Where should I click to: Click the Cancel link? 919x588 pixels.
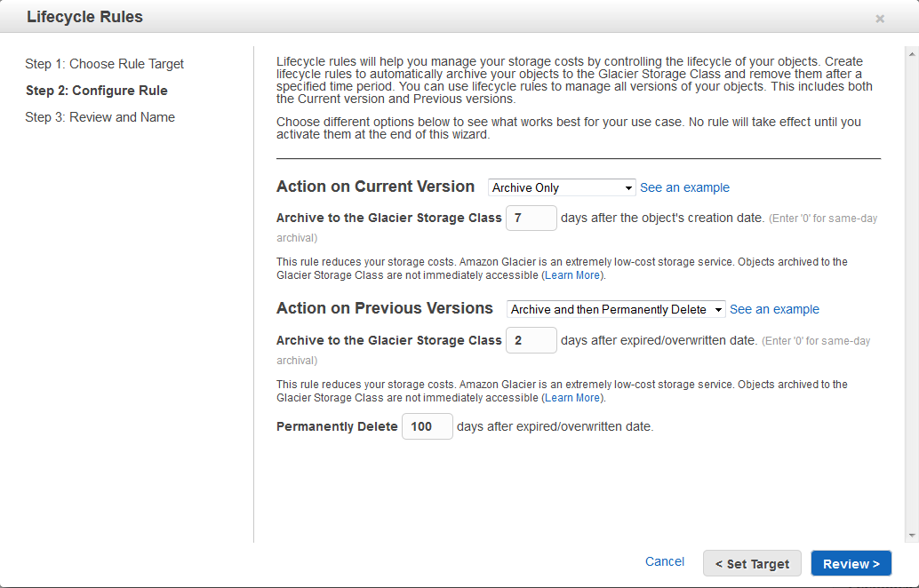(x=665, y=561)
